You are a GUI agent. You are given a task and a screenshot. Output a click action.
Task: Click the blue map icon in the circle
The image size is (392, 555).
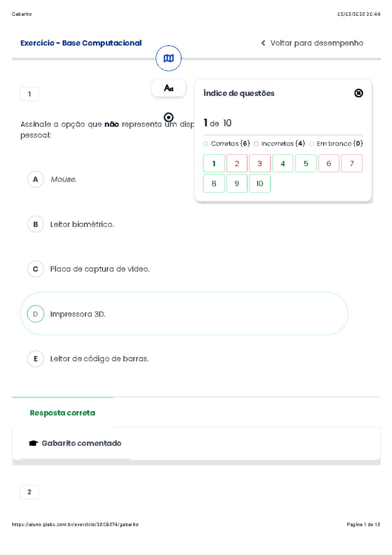tap(169, 58)
